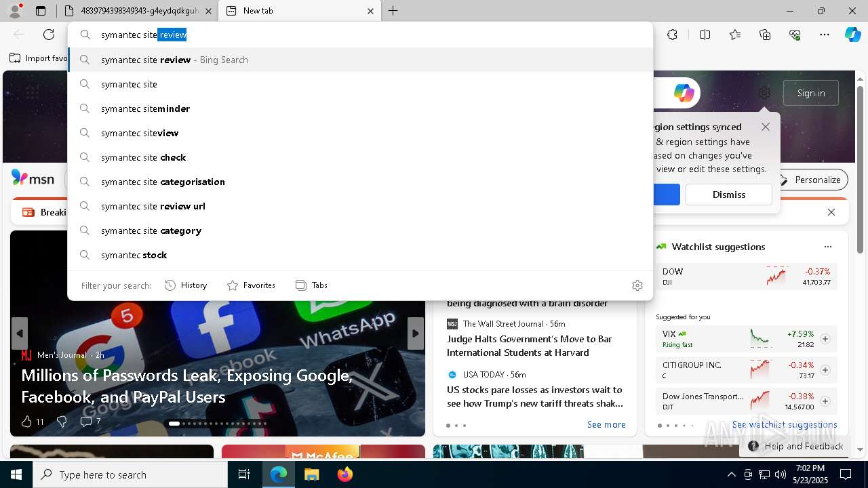The width and height of the screenshot is (868, 488).
Task: Open the Collections icon
Action: click(x=765, y=35)
